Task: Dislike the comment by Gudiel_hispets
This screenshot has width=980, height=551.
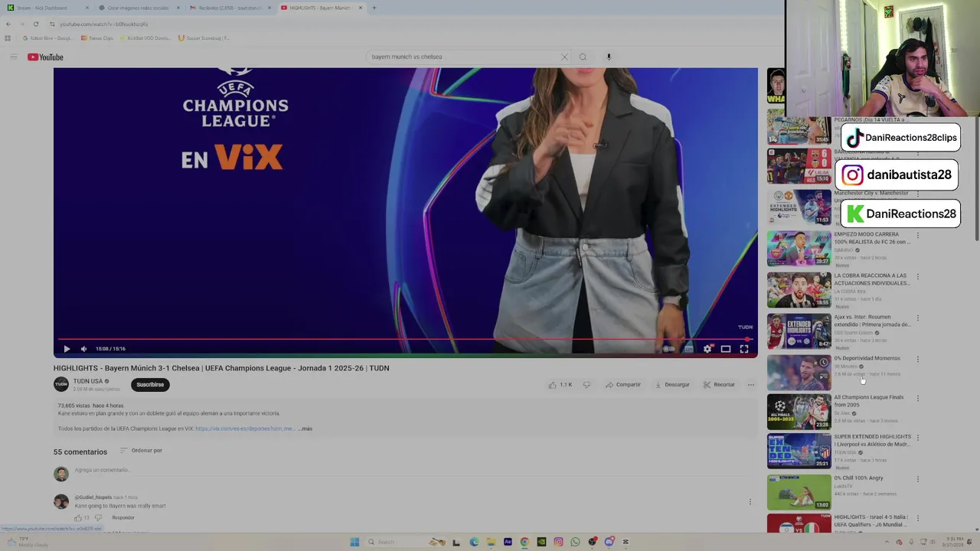Action: (x=98, y=518)
